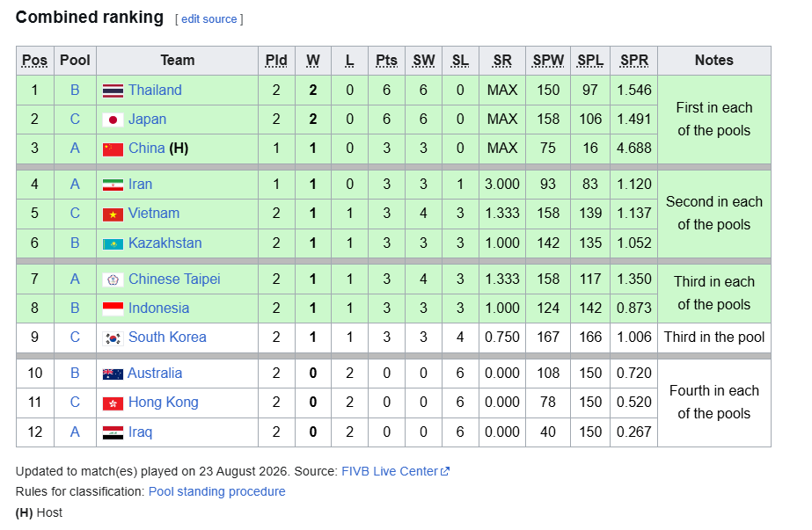Open the Pool standing procedure link

coord(217,491)
